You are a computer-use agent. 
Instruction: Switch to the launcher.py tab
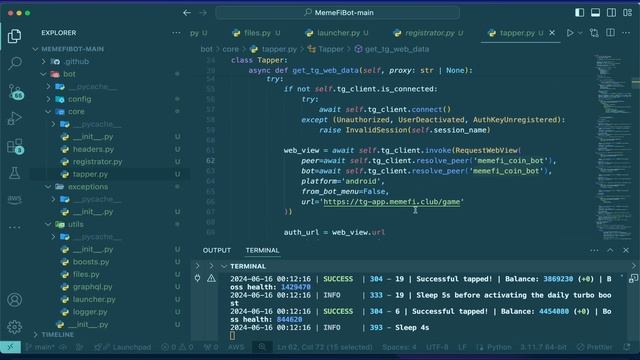[337, 33]
